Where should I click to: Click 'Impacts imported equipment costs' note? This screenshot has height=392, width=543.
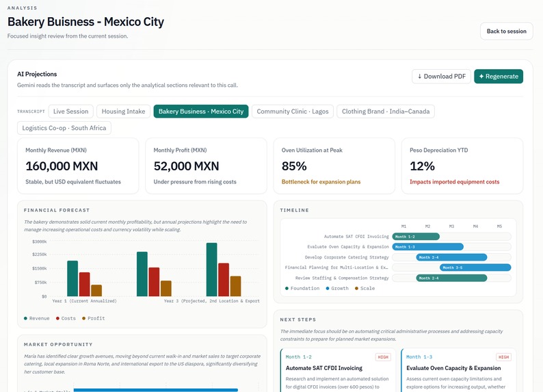454,182
